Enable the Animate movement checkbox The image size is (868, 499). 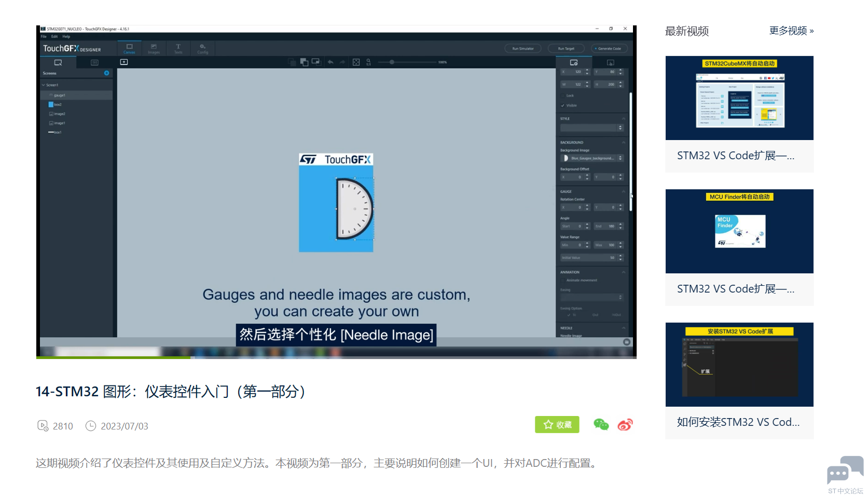pyautogui.click(x=563, y=280)
